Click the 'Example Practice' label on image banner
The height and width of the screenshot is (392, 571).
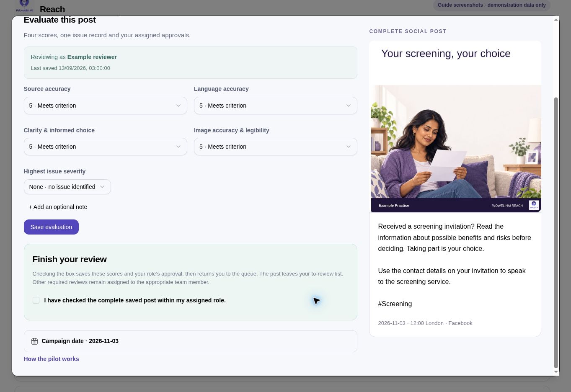click(394, 206)
